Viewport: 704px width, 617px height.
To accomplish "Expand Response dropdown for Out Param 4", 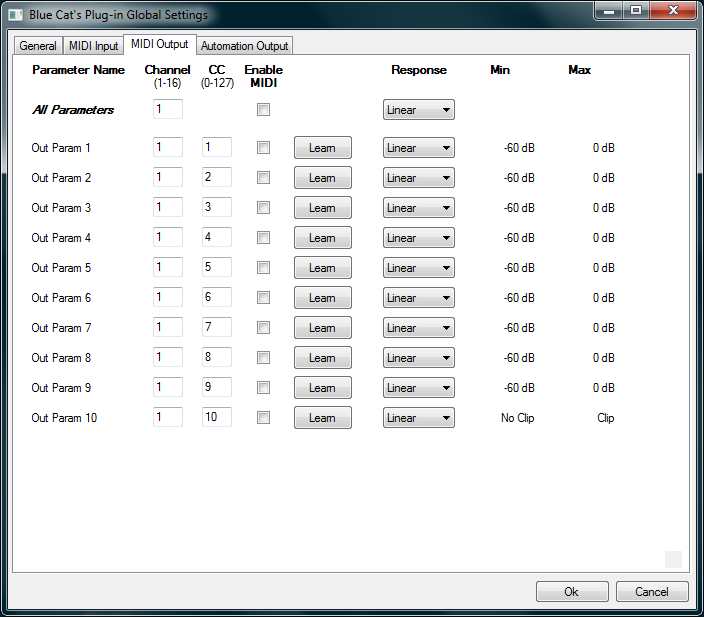I will tap(418, 238).
